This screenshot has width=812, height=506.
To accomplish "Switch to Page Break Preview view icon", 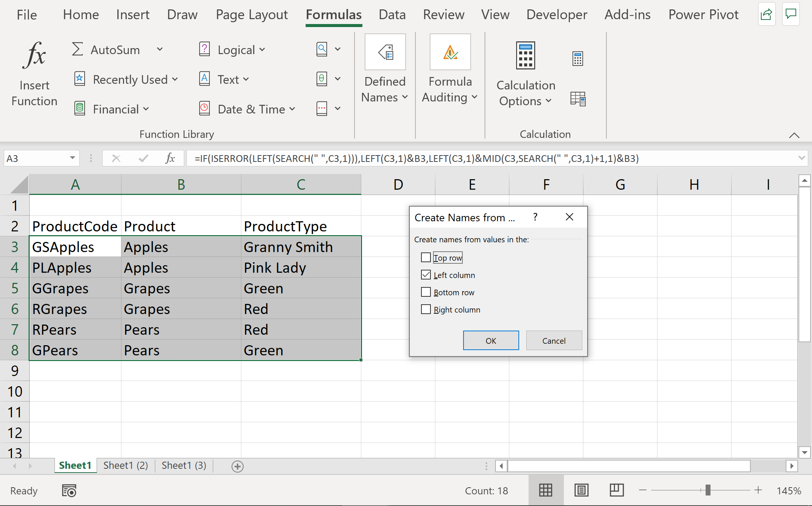I will tap(616, 490).
